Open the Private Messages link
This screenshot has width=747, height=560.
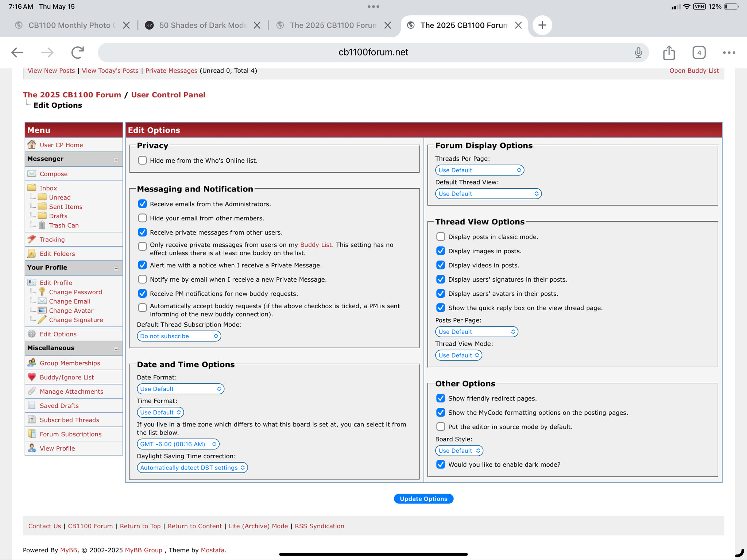pyautogui.click(x=171, y=70)
